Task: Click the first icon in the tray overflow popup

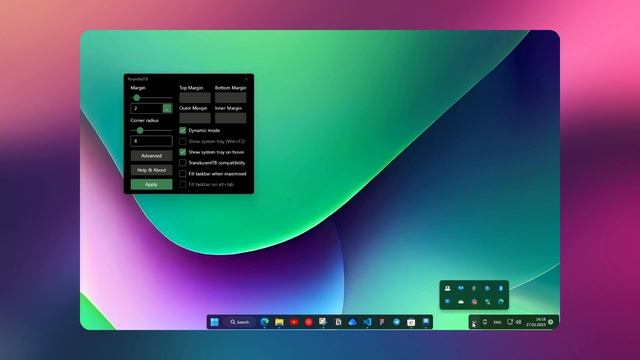Action: pos(448,288)
